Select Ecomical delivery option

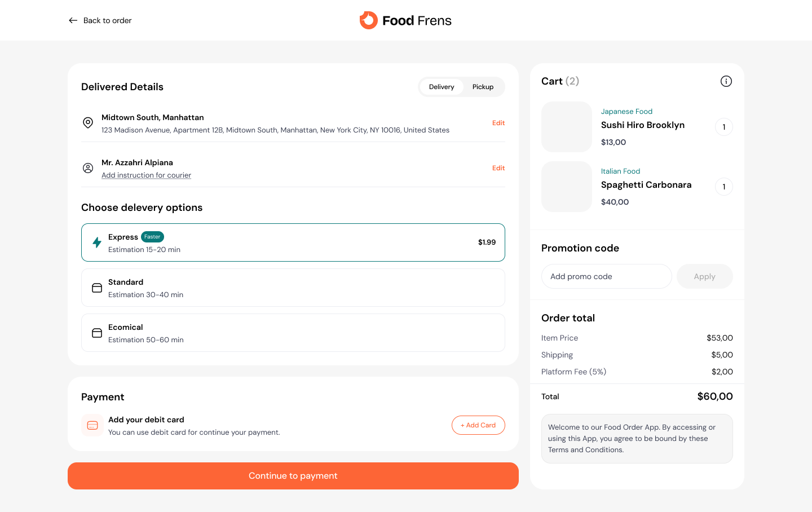(293, 333)
